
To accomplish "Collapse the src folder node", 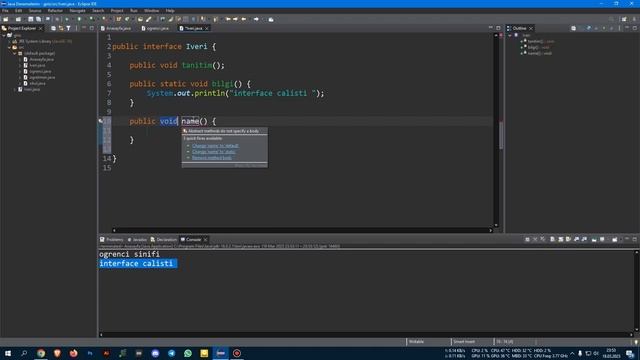I will (x=9, y=47).
